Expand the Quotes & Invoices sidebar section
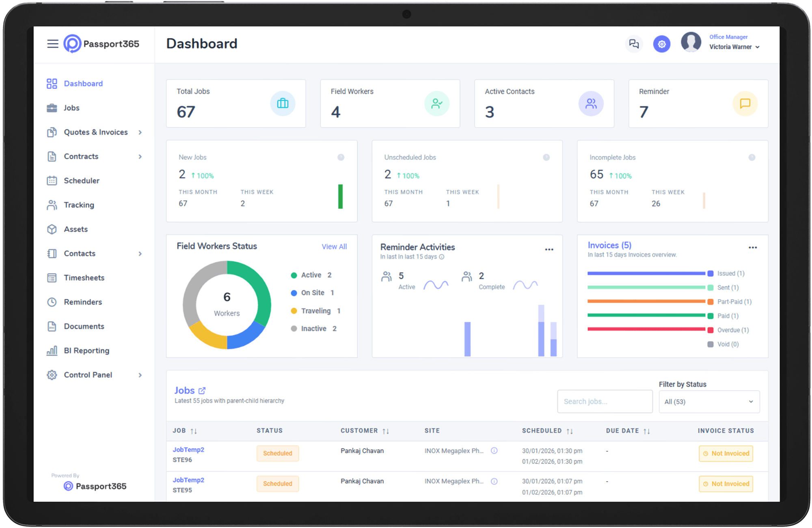Image resolution: width=812 pixels, height=528 pixels. click(x=96, y=132)
